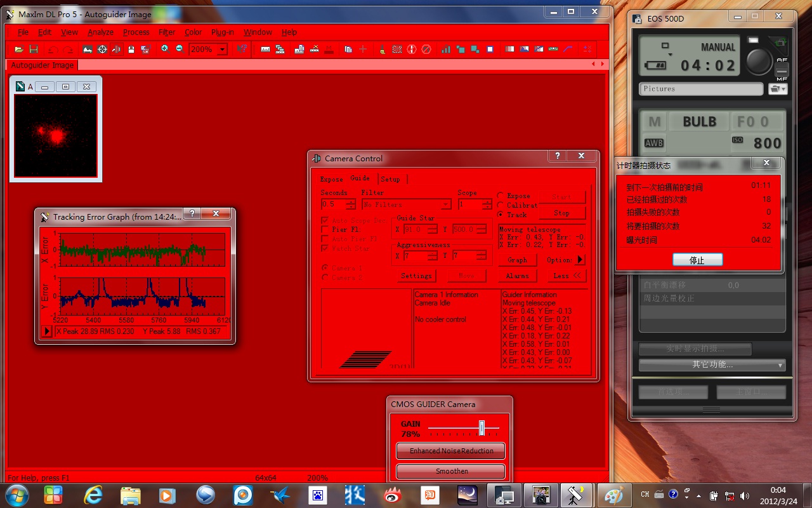Click the Smoothen button

[451, 471]
